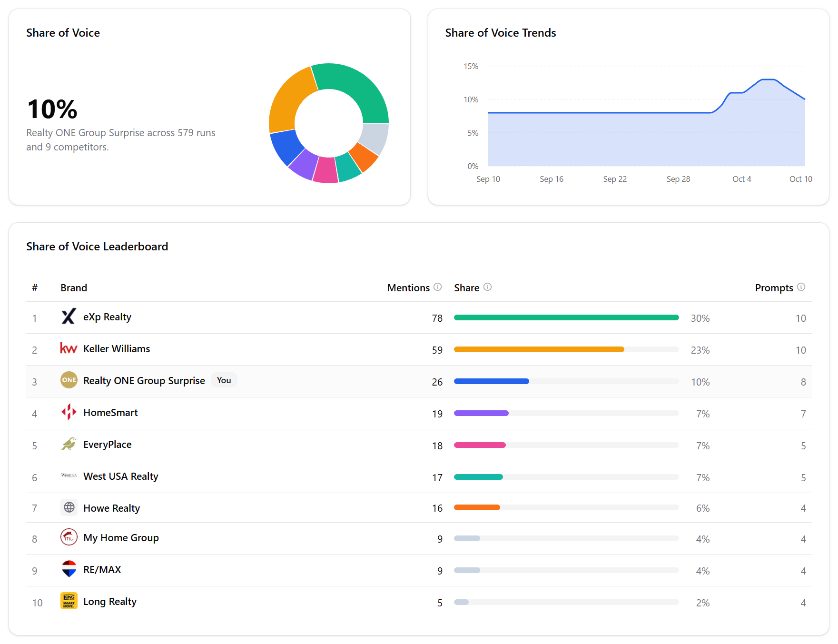Click the Long Realty yellow logo
The image size is (838, 644).
tap(69, 601)
